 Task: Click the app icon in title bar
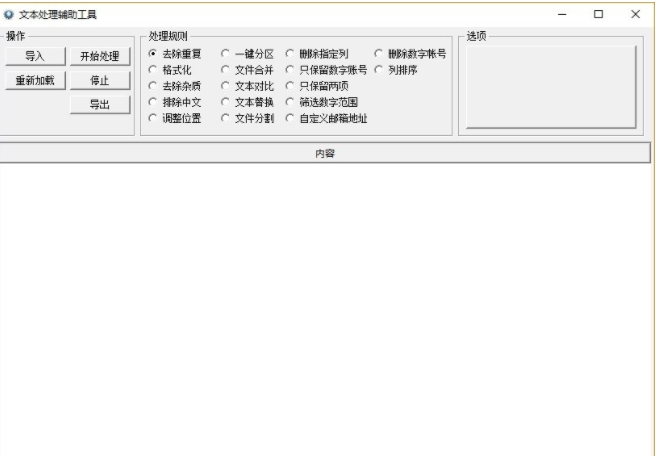[x=9, y=14]
